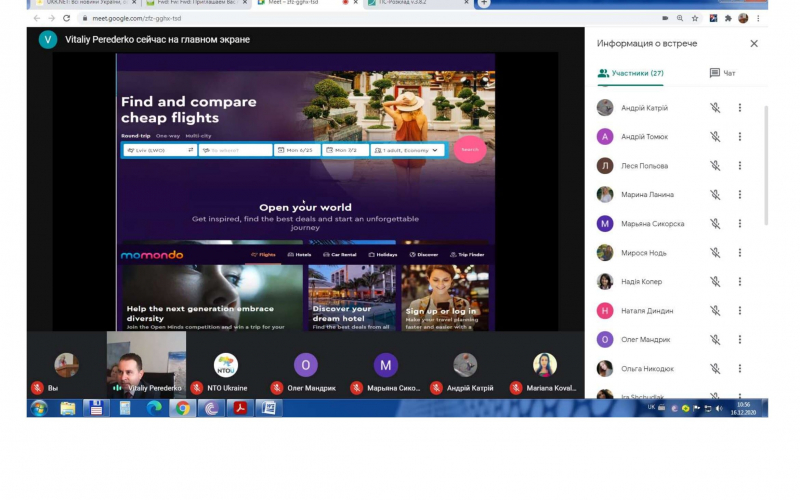
Task: Open more options for Надія Копер
Action: click(740, 282)
